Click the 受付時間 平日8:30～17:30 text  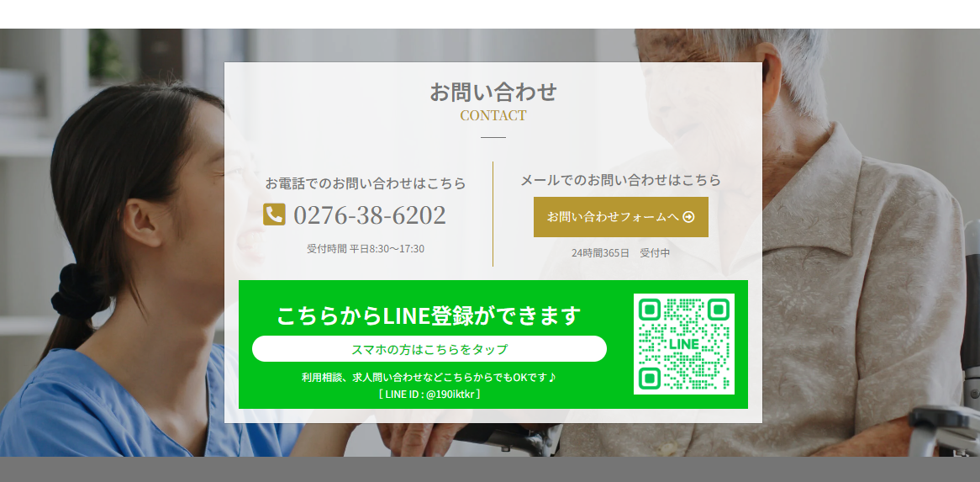tap(366, 249)
